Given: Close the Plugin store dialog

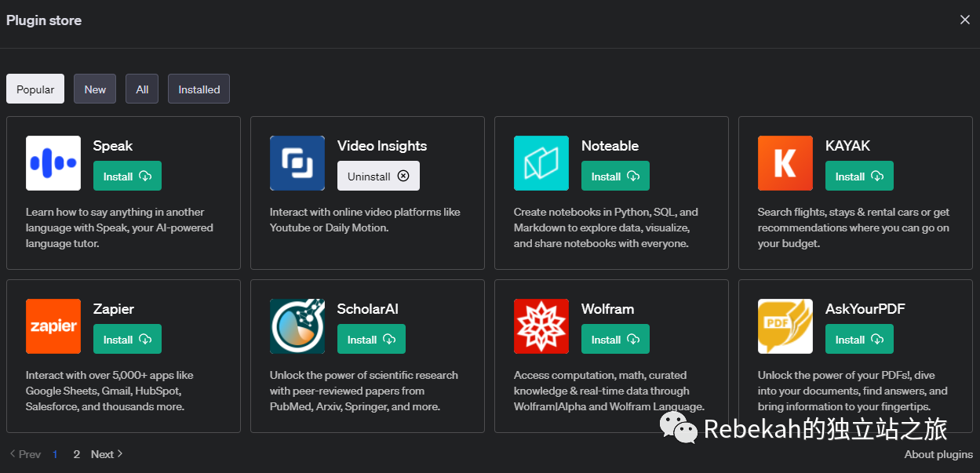Looking at the screenshot, I should [x=965, y=20].
